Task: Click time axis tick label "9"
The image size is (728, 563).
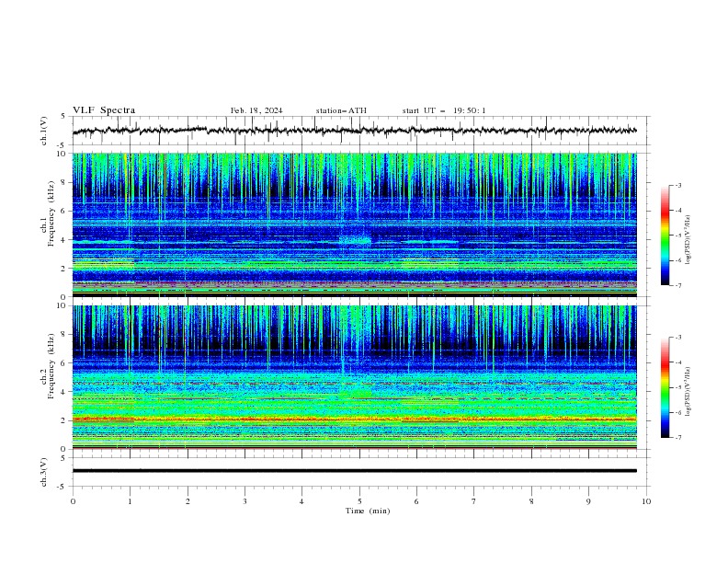Action: [x=588, y=501]
